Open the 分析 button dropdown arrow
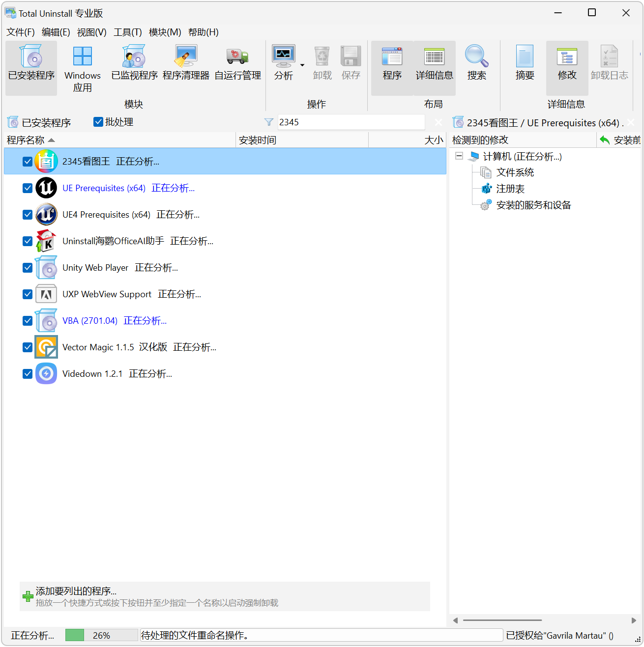 [302, 65]
